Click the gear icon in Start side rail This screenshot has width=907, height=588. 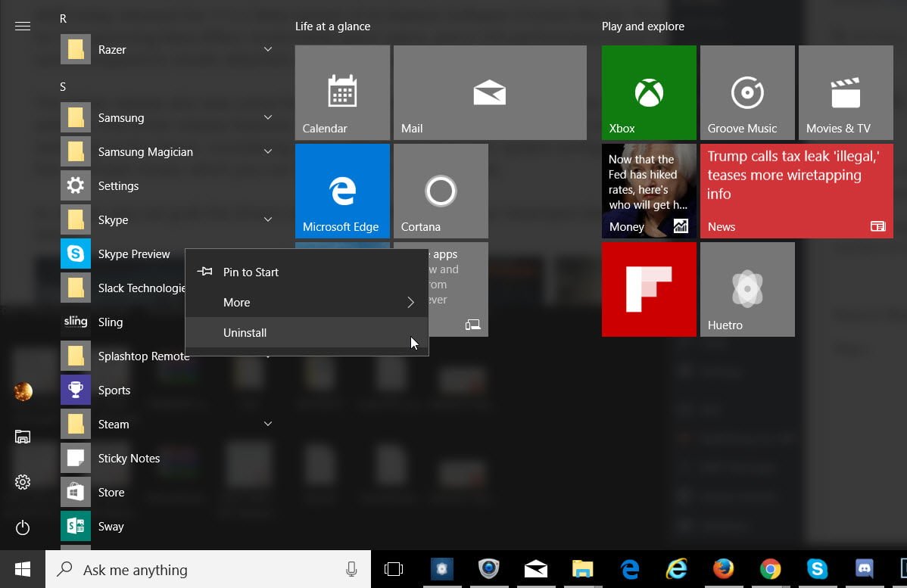pyautogui.click(x=23, y=481)
